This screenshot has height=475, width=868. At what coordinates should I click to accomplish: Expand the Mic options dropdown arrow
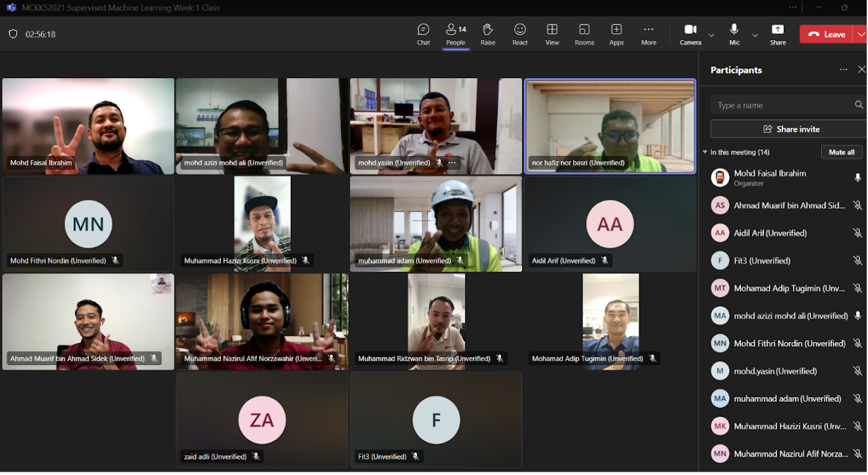coord(755,35)
